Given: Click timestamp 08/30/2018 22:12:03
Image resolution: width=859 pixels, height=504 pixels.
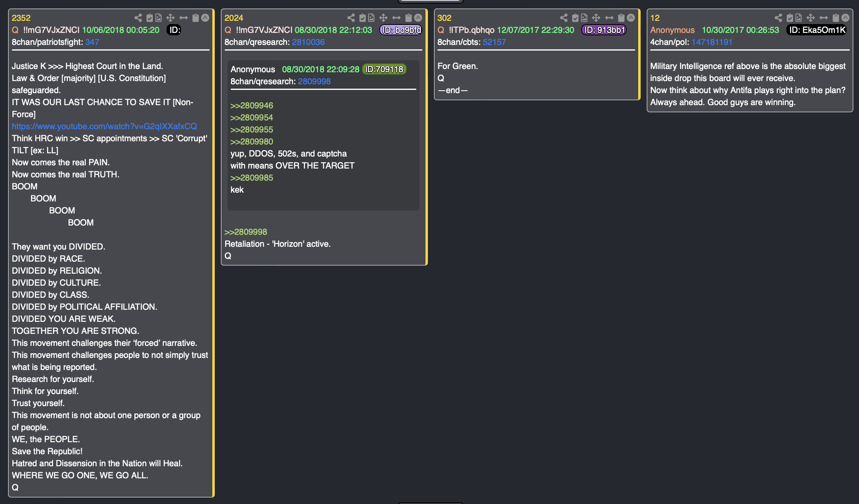Looking at the screenshot, I should pos(334,30).
